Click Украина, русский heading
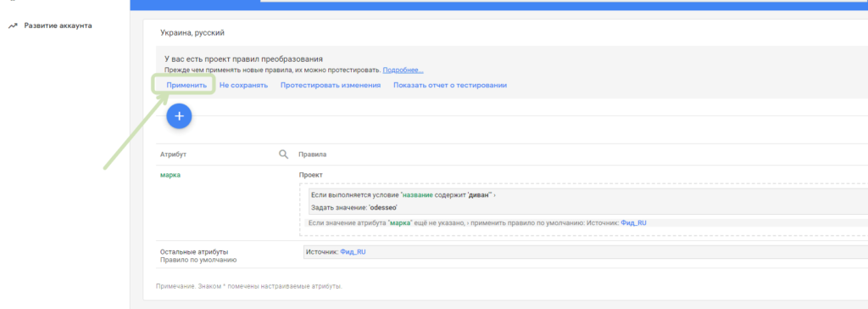 [x=192, y=33]
